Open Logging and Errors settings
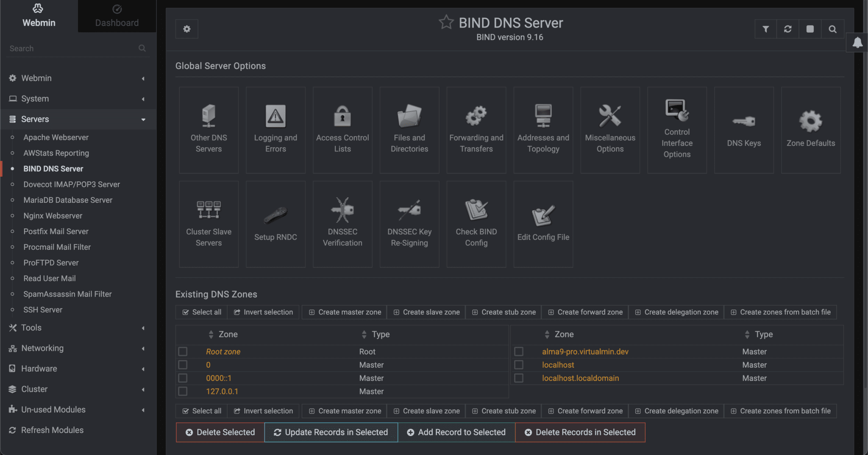This screenshot has height=455, width=868. click(x=275, y=130)
